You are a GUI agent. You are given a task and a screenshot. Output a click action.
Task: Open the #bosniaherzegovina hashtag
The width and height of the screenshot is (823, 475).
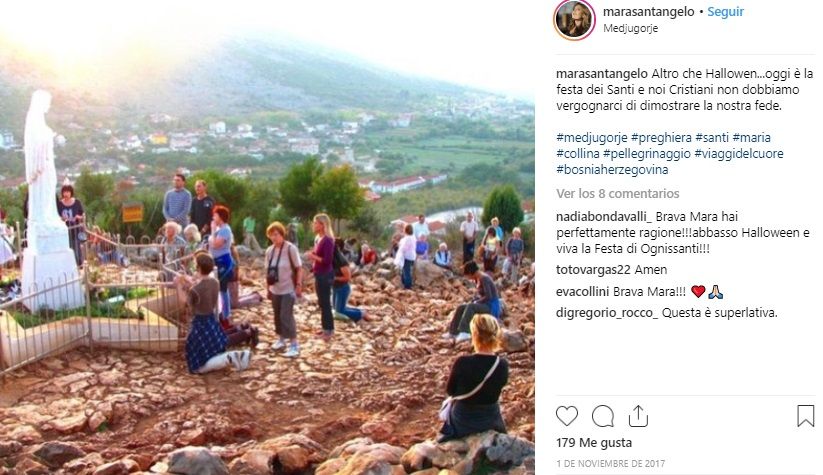pyautogui.click(x=612, y=170)
